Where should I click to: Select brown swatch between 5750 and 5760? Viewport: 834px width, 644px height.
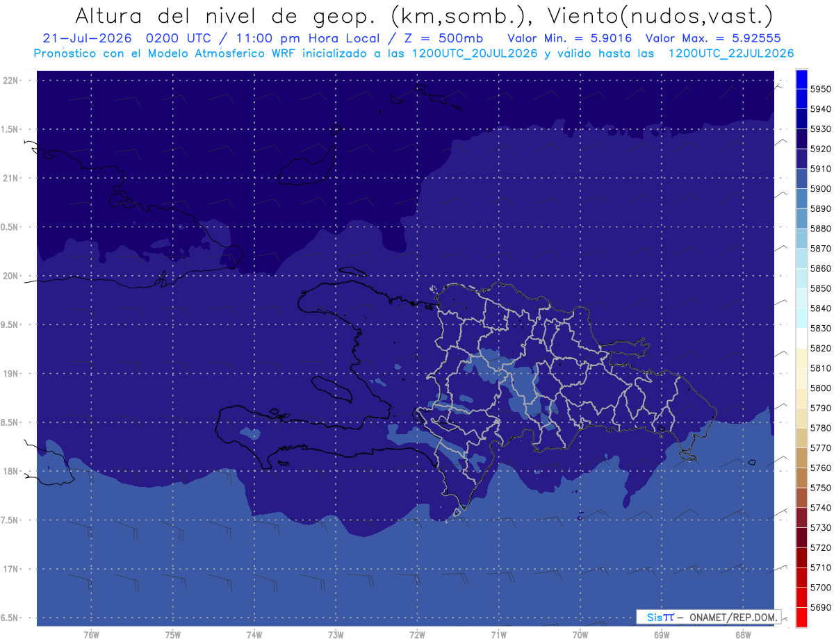pos(801,477)
